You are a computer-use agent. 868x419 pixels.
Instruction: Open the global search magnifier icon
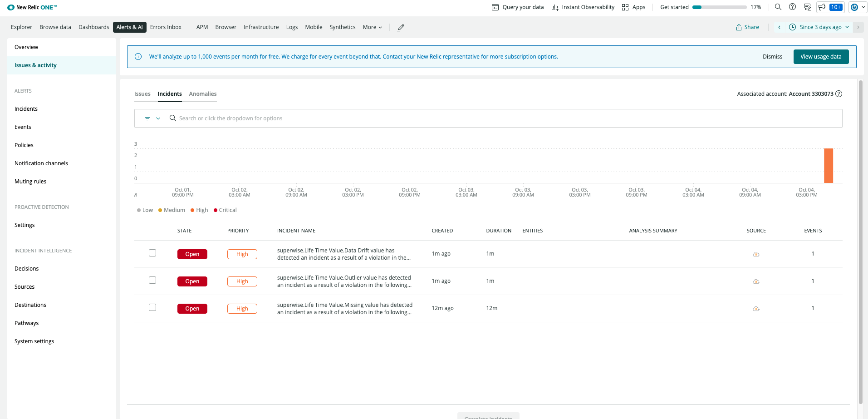pos(778,7)
